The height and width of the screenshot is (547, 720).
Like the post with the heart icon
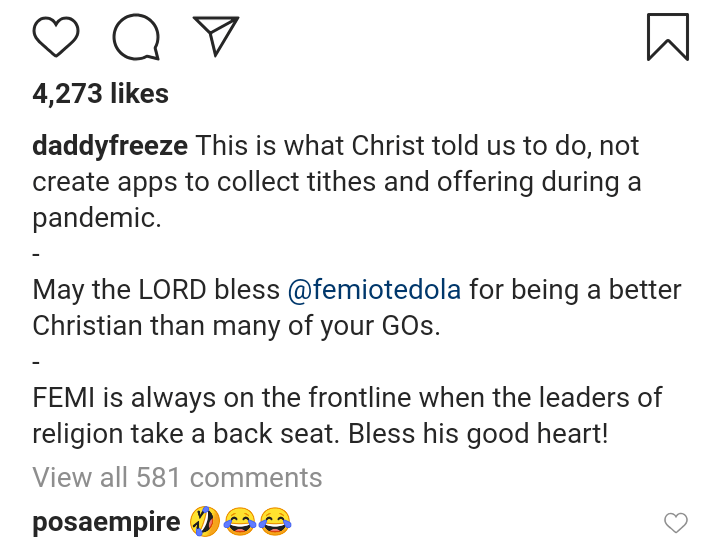pos(56,37)
